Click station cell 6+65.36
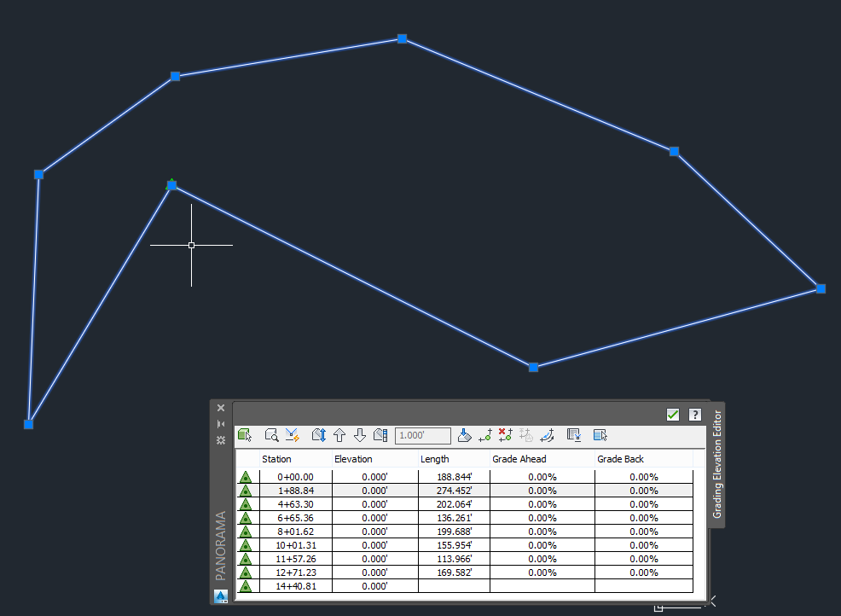The width and height of the screenshot is (841, 616). pyautogui.click(x=295, y=518)
